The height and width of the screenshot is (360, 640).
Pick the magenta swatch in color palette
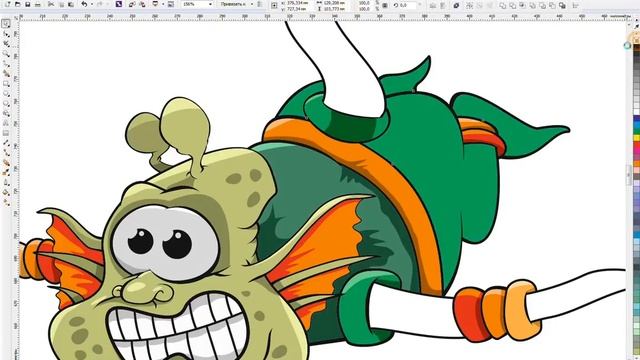tap(637, 150)
